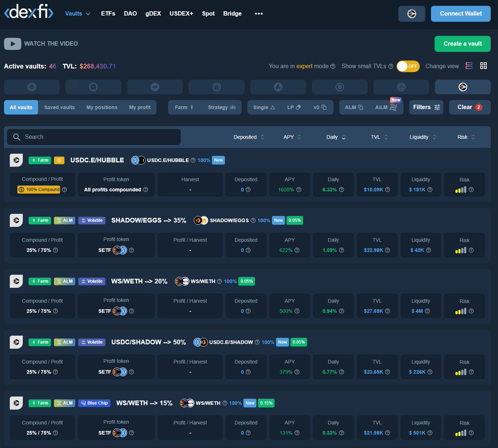Image resolution: width=498 pixels, height=448 pixels.
Task: Open SHADOW/EGGS --> 35% vault title
Action: tap(149, 220)
